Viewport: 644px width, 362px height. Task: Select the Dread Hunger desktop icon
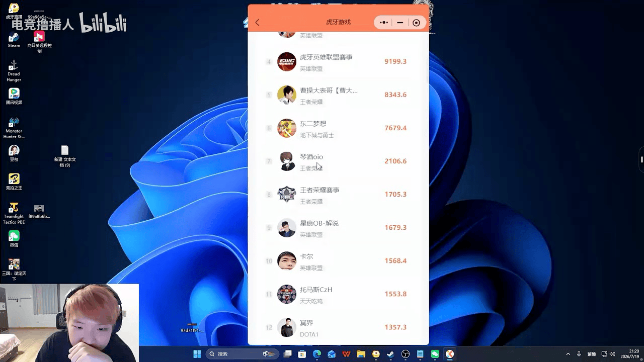[x=14, y=71]
